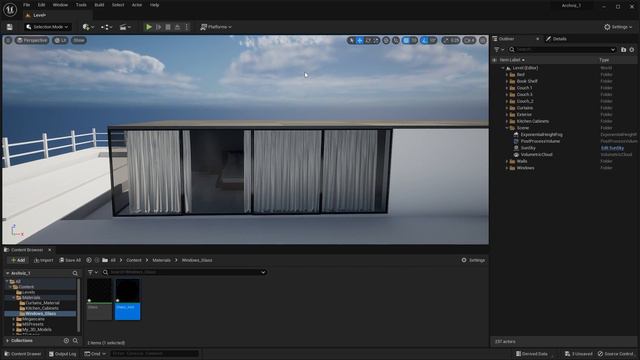Select the Curtains_Material folder in the tree

42,303
